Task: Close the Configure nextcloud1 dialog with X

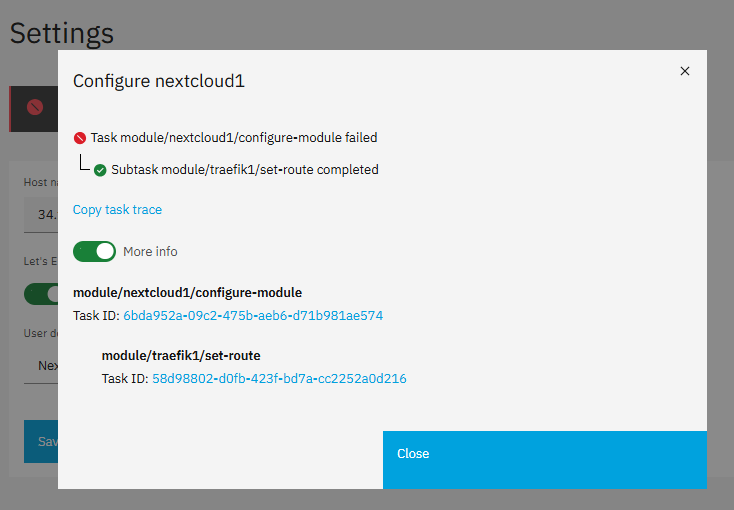Action: click(684, 71)
